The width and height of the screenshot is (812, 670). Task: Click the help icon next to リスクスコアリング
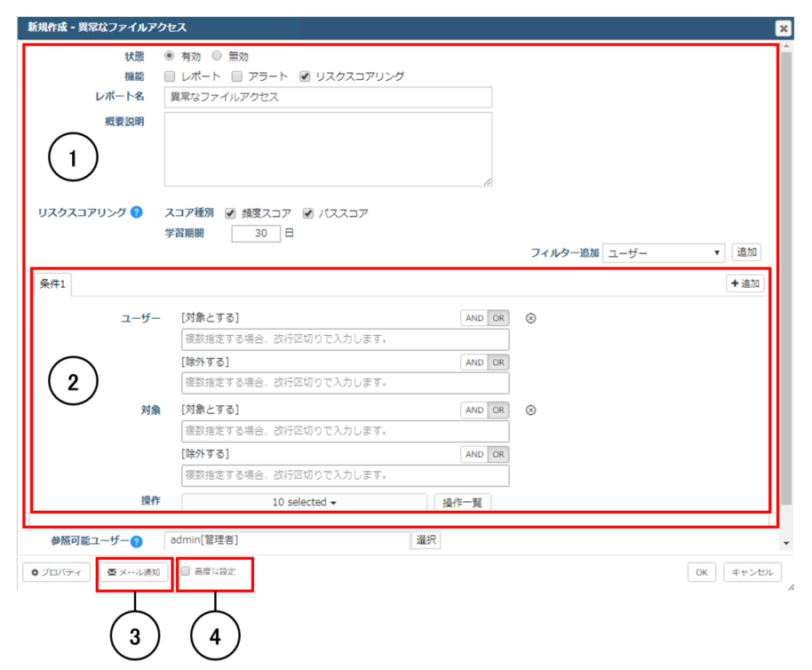tap(137, 212)
